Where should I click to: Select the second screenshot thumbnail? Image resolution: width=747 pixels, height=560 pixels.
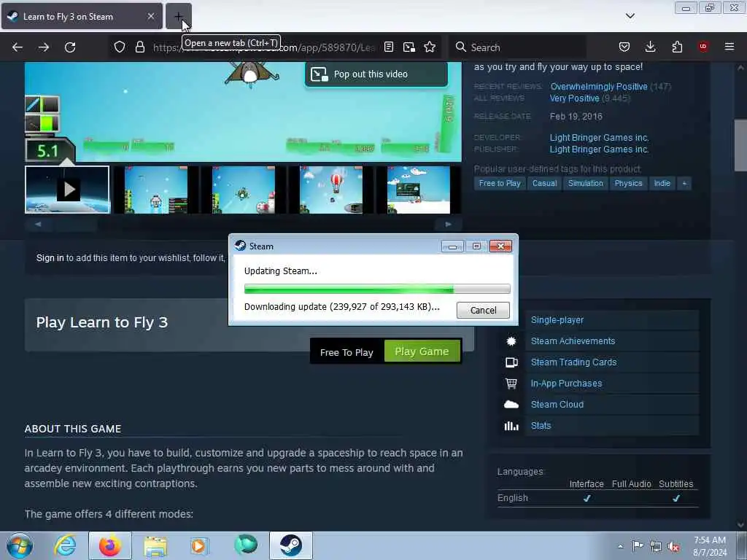click(156, 190)
